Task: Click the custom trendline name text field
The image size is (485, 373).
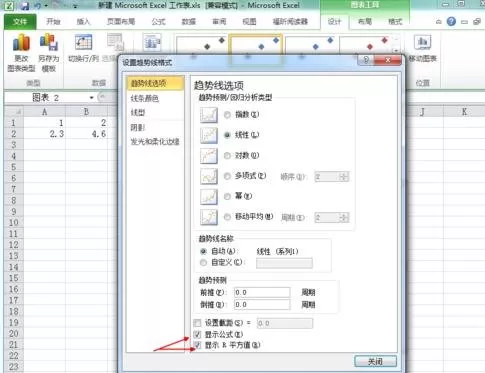Action: tap(284, 263)
